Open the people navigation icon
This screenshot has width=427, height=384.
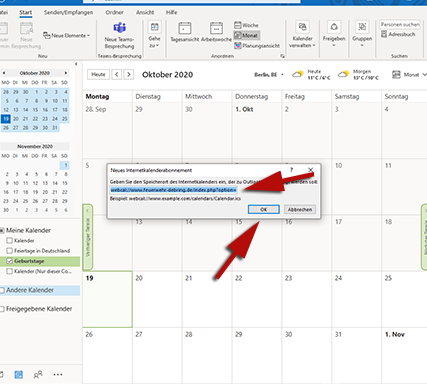(38, 375)
